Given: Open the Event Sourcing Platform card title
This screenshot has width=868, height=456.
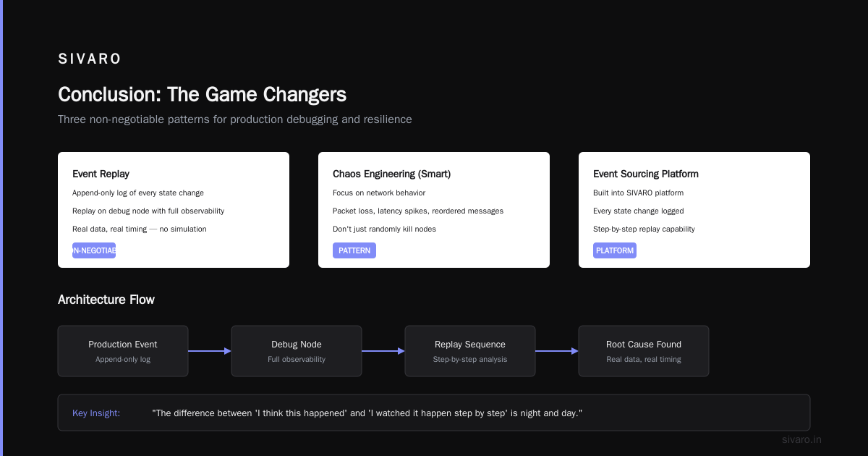Looking at the screenshot, I should pos(646,174).
